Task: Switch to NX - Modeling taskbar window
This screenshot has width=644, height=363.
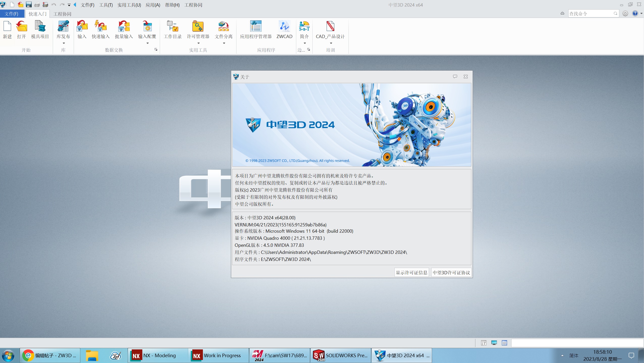Action: (x=158, y=355)
